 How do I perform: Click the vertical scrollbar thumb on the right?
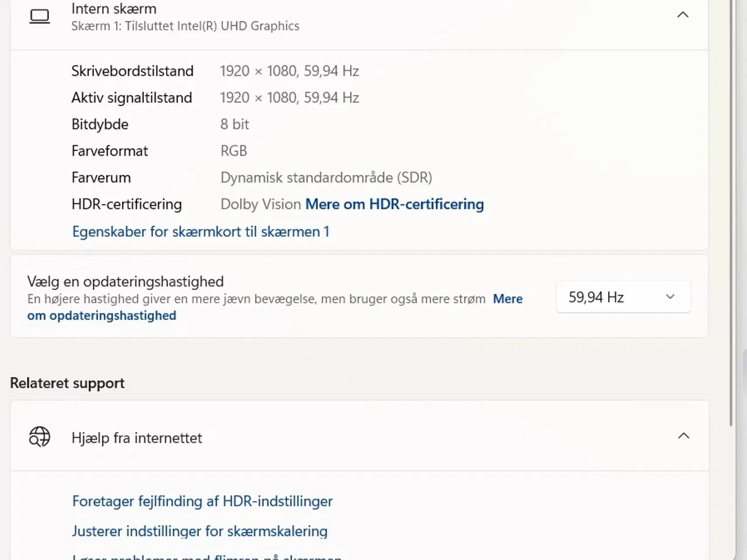pyautogui.click(x=731, y=210)
